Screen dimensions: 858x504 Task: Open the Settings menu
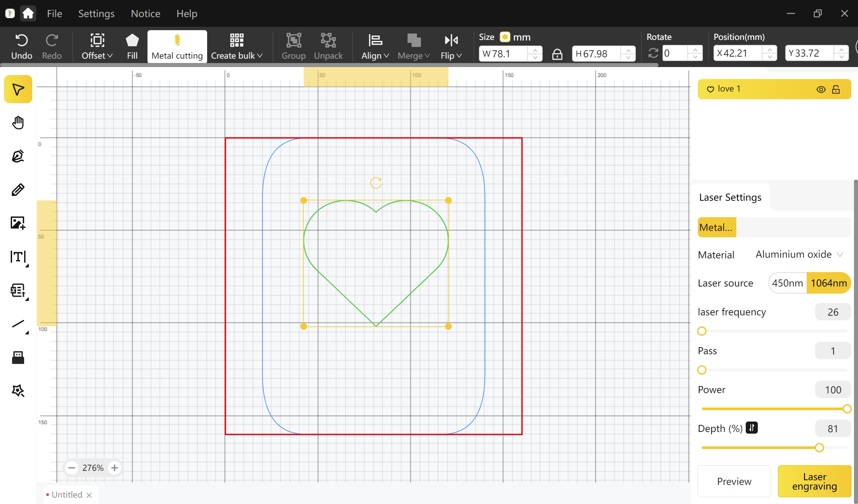coord(96,14)
